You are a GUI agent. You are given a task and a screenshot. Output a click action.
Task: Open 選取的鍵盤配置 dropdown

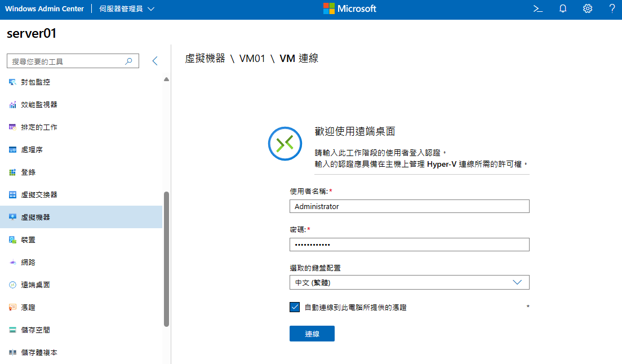(x=410, y=282)
